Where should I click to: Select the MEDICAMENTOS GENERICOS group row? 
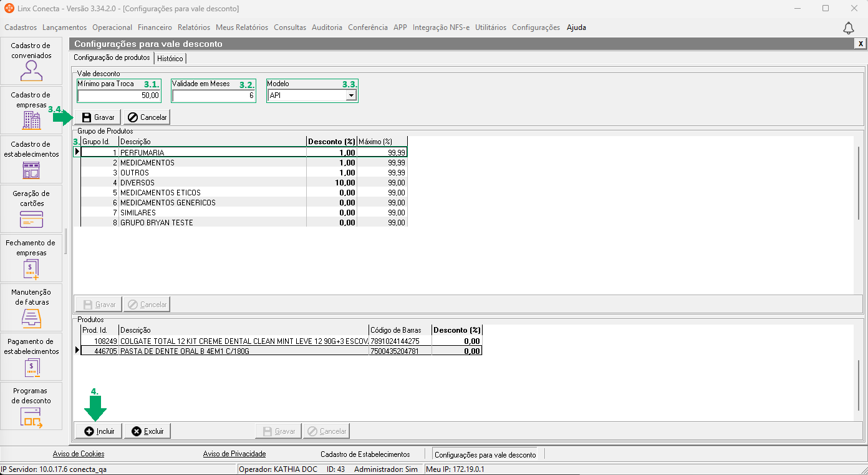click(x=244, y=202)
